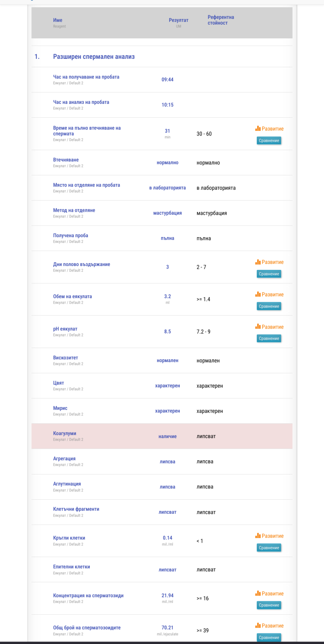Click the Референтна стойност column header
324x644 pixels.
(221, 20)
